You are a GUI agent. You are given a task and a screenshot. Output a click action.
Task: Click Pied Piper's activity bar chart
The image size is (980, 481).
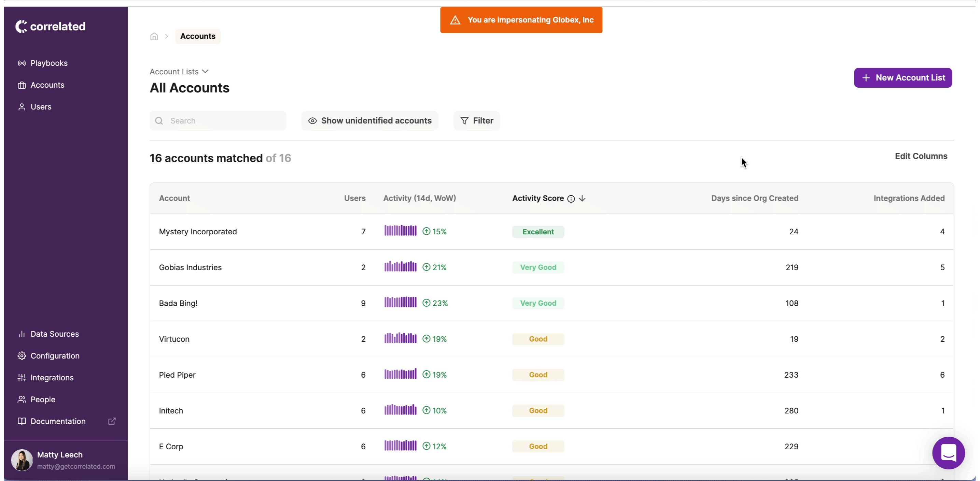400,374
